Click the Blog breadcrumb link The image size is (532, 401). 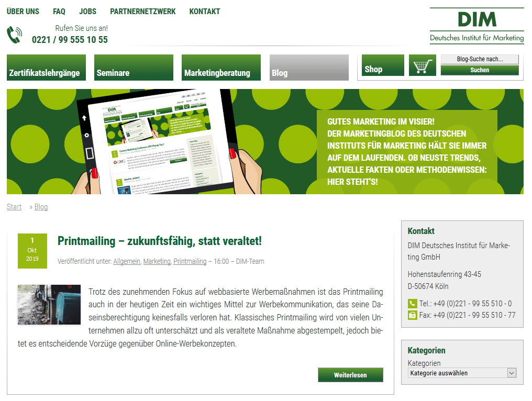pyautogui.click(x=41, y=207)
